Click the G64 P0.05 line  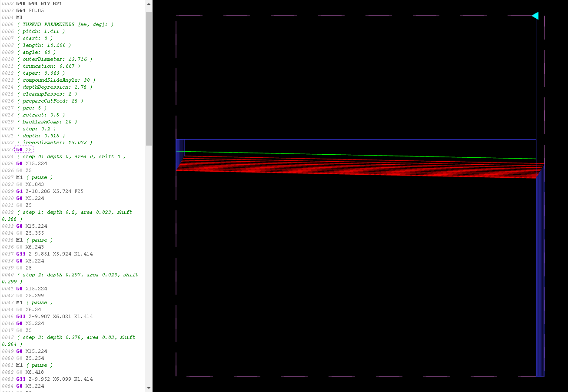click(x=30, y=10)
